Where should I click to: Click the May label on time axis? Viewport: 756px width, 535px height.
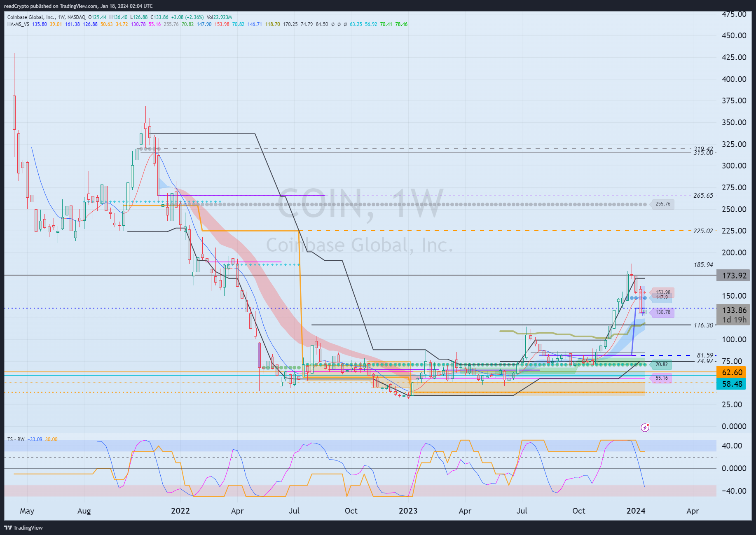(27, 511)
